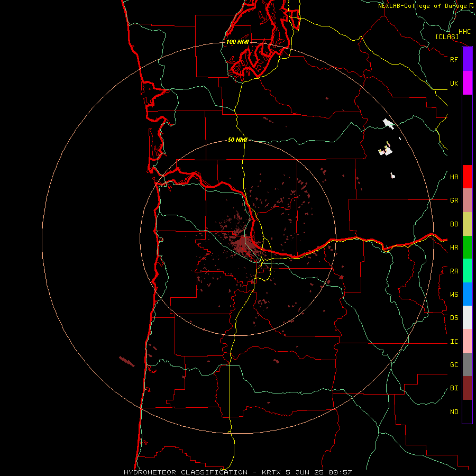The width and height of the screenshot is (476, 476).
Task: Click the gray GC color swatch
Action: click(x=467, y=364)
